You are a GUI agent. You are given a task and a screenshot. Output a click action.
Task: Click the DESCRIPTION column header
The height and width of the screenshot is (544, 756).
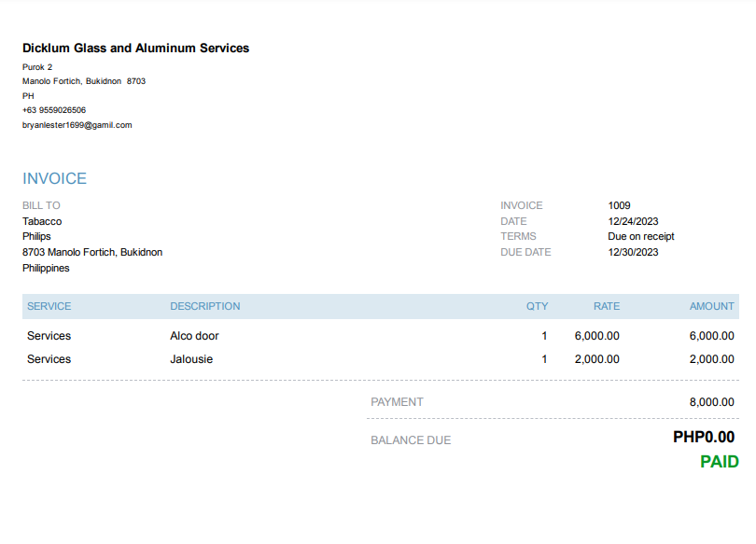(x=204, y=306)
